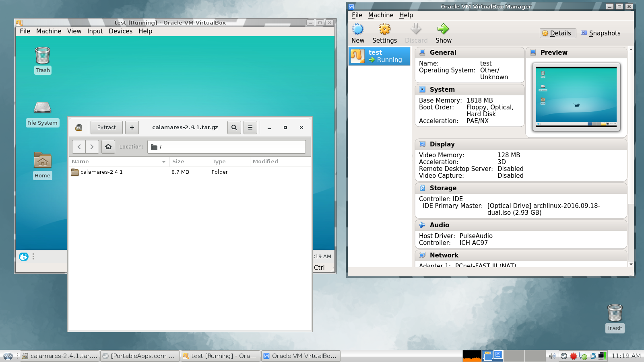644x362 pixels.
Task: Open Help menu in VirtualBox Manager
Action: coord(406,15)
